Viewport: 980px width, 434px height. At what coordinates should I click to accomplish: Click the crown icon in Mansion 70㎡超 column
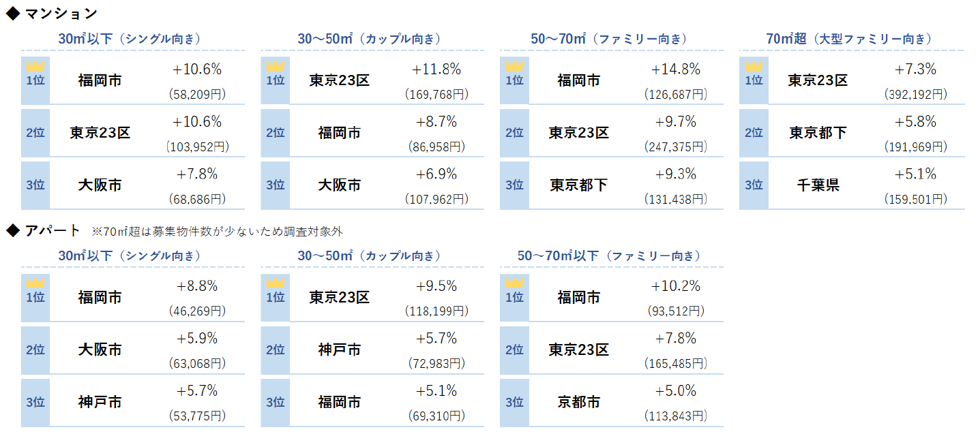[754, 65]
